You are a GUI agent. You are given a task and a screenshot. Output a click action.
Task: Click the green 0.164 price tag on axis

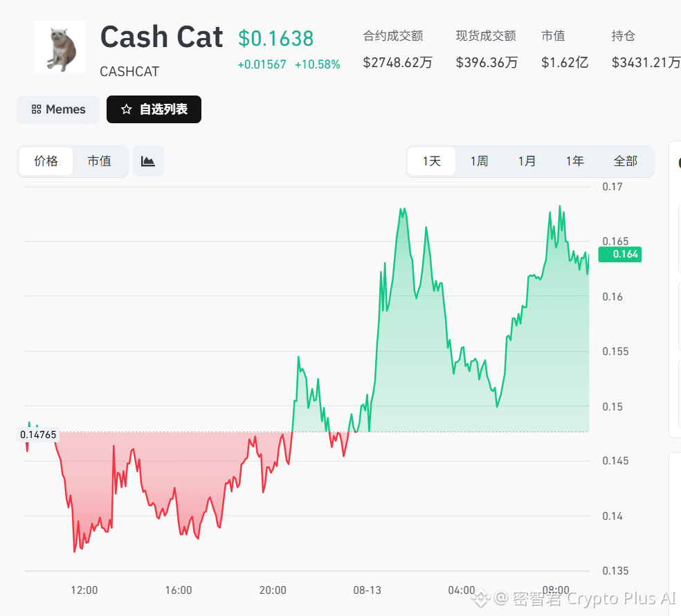(x=620, y=254)
